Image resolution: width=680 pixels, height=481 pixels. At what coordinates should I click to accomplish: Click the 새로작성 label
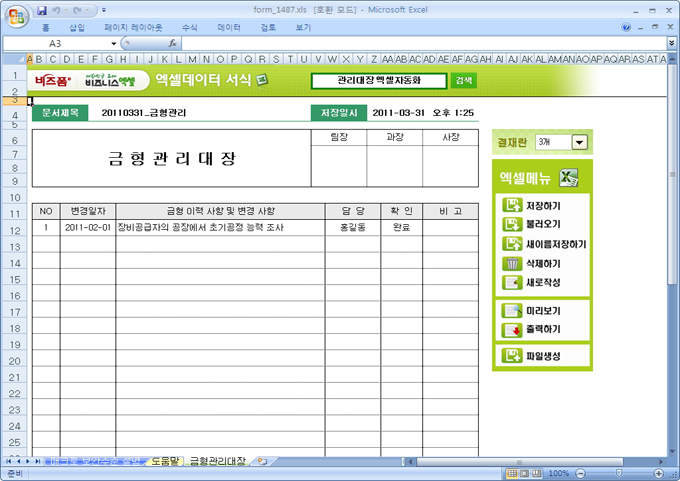pyautogui.click(x=543, y=282)
